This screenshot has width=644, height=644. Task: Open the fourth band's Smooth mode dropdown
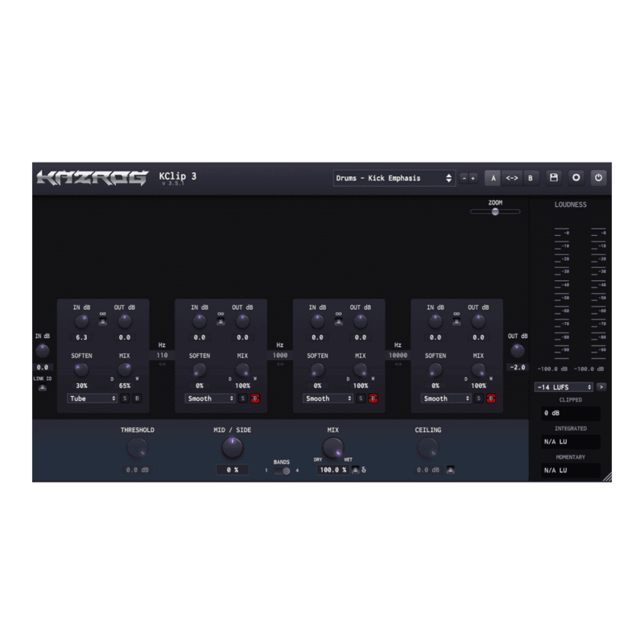click(x=446, y=398)
